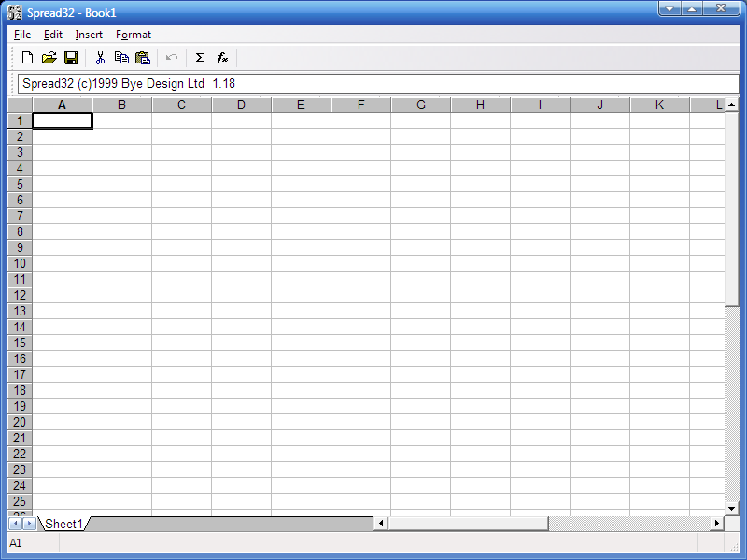The width and height of the screenshot is (747, 560).
Task: Select row 1 header
Action: coord(20,120)
